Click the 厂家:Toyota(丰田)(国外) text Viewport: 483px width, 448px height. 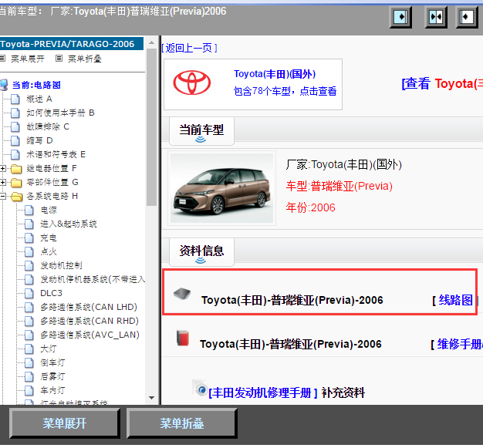[344, 165]
